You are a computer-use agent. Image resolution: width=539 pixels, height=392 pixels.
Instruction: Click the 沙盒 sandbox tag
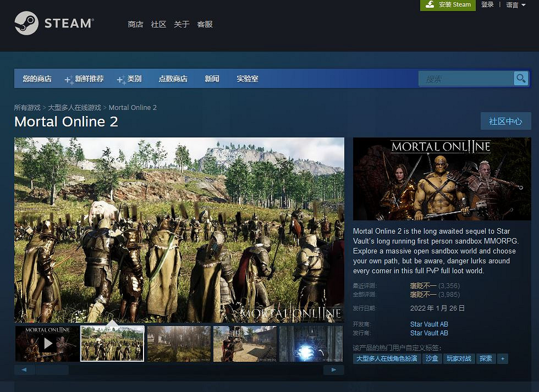[431, 358]
